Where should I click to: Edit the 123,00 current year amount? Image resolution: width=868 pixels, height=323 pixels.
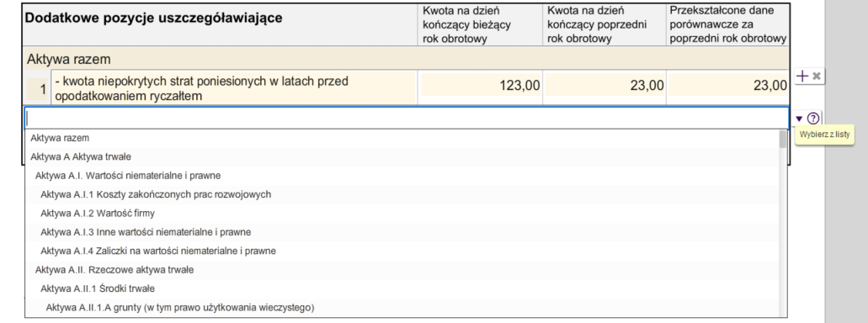pos(481,86)
